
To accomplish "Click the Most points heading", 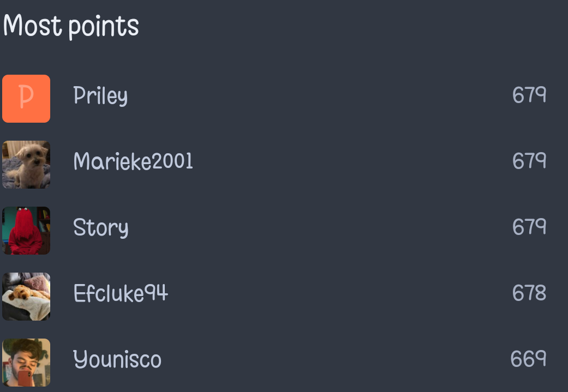I will 71,26.
